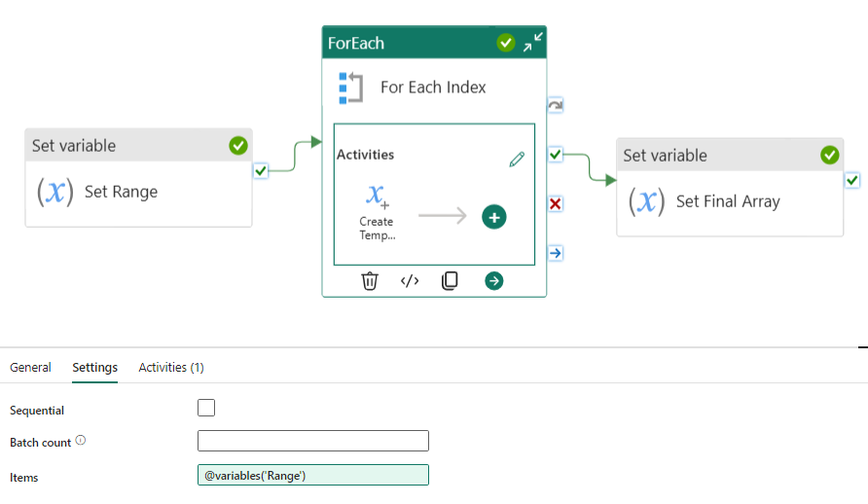868x504 pixels.
Task: Clone the ForEach activity
Action: (x=450, y=281)
